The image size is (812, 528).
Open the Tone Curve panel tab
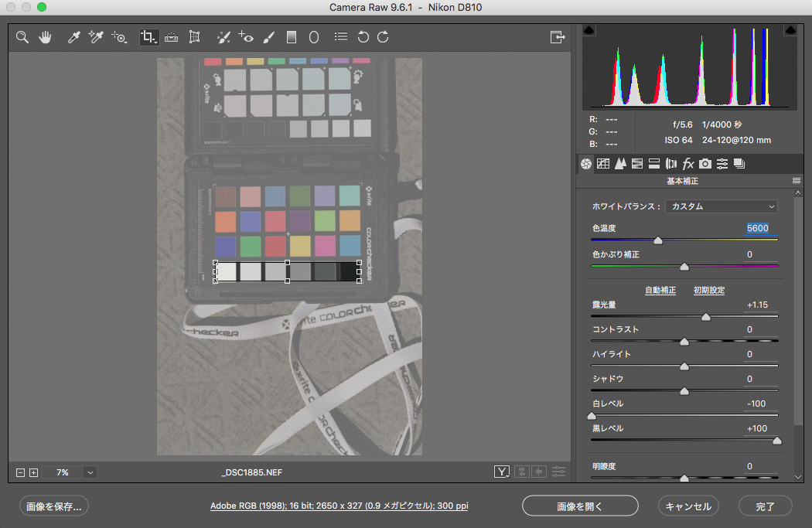[x=602, y=164]
